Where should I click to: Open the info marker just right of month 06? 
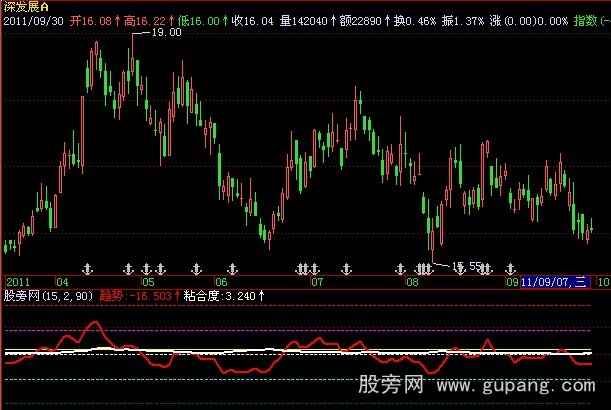(232, 269)
